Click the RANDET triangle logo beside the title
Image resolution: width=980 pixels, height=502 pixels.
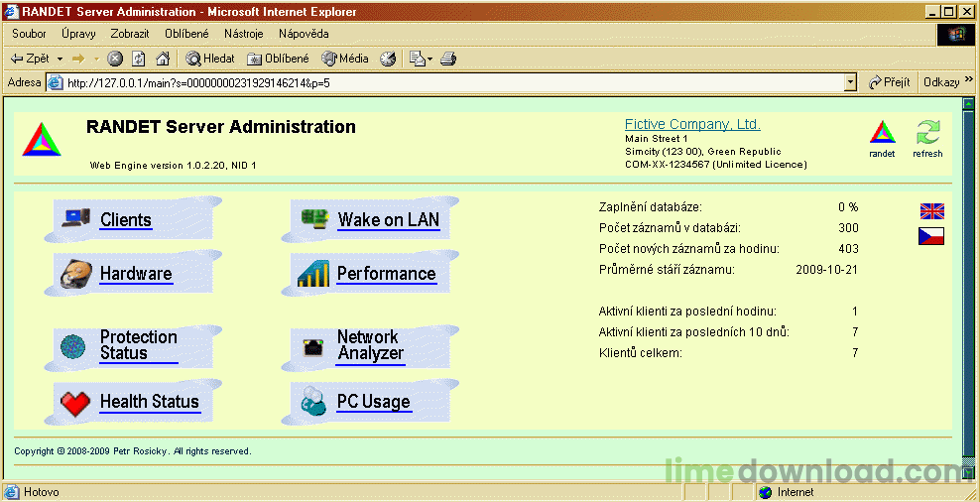pos(42,139)
